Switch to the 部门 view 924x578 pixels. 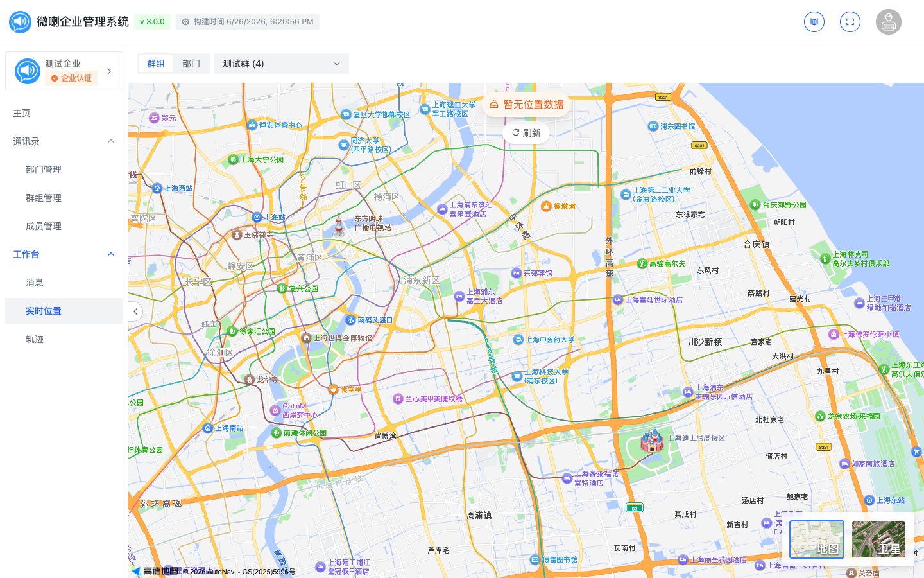(191, 64)
